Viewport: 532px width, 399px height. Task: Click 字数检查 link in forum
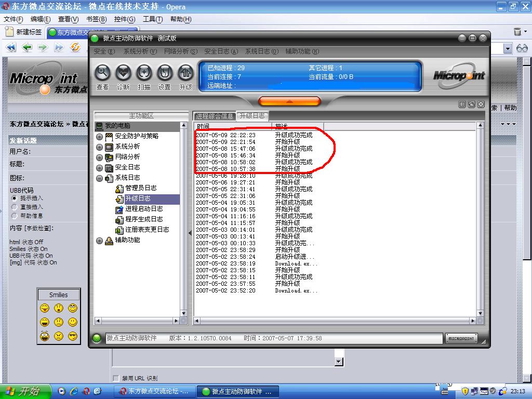[38, 229]
